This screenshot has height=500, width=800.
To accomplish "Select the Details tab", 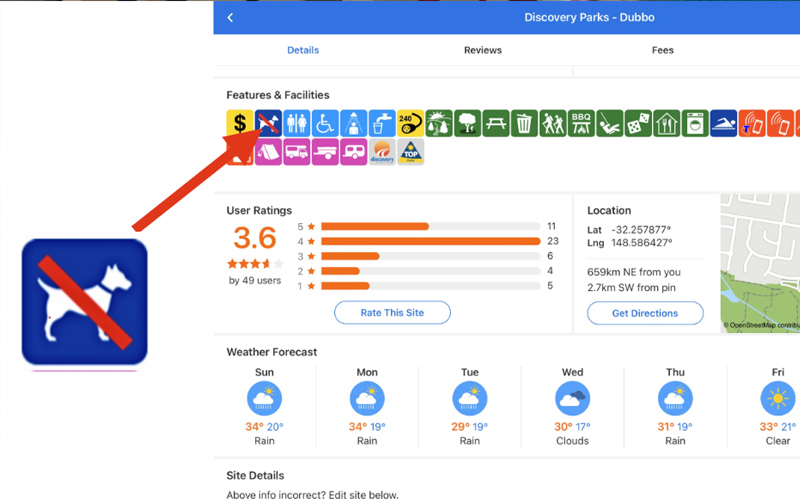I will click(303, 50).
